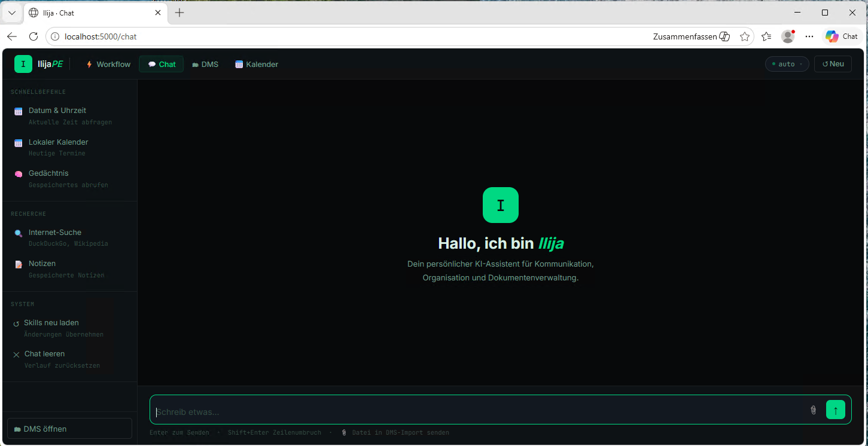Open the browser tab list chevron
The width and height of the screenshot is (868, 446).
click(12, 13)
